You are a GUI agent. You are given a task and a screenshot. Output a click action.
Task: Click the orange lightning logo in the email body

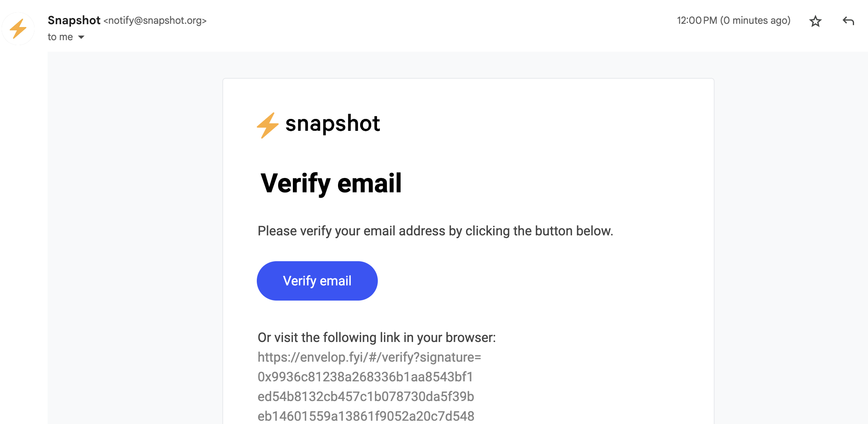tap(267, 125)
